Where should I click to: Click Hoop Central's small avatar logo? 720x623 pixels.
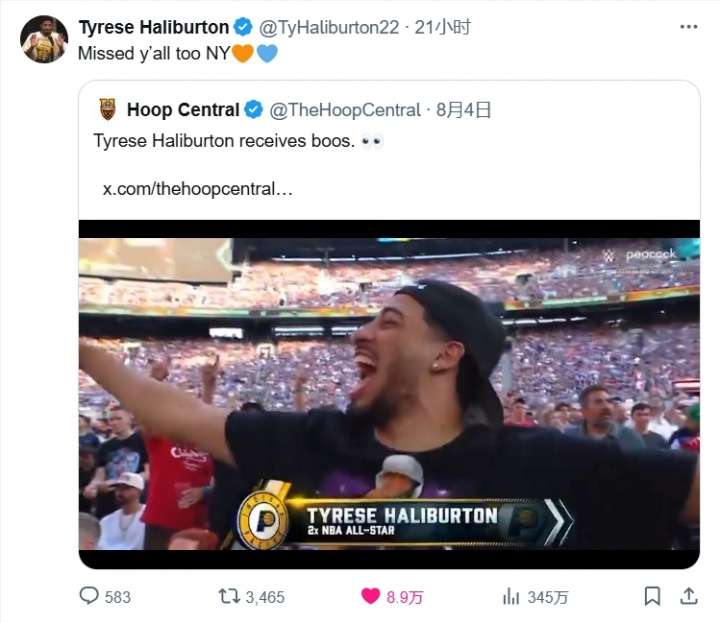[x=108, y=109]
